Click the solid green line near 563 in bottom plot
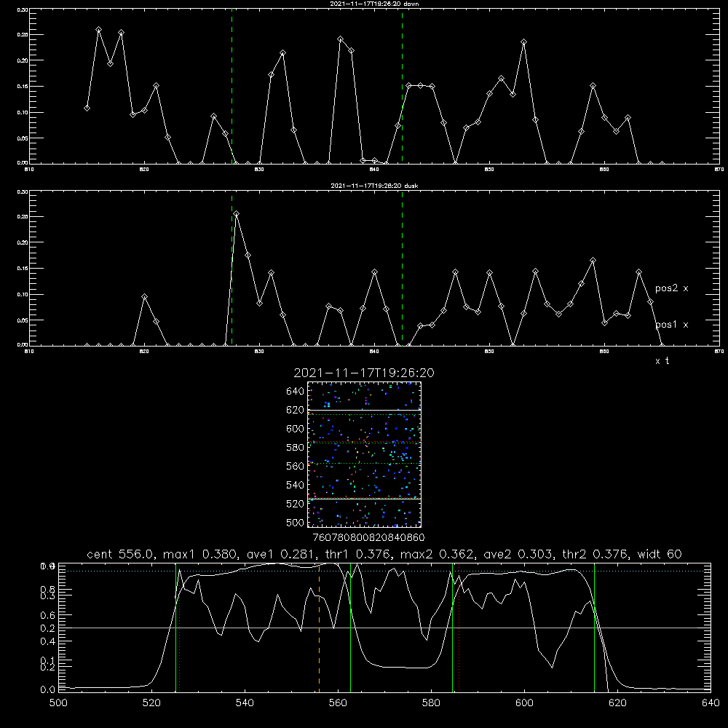Image resolution: width=728 pixels, height=728 pixels. click(x=351, y=627)
